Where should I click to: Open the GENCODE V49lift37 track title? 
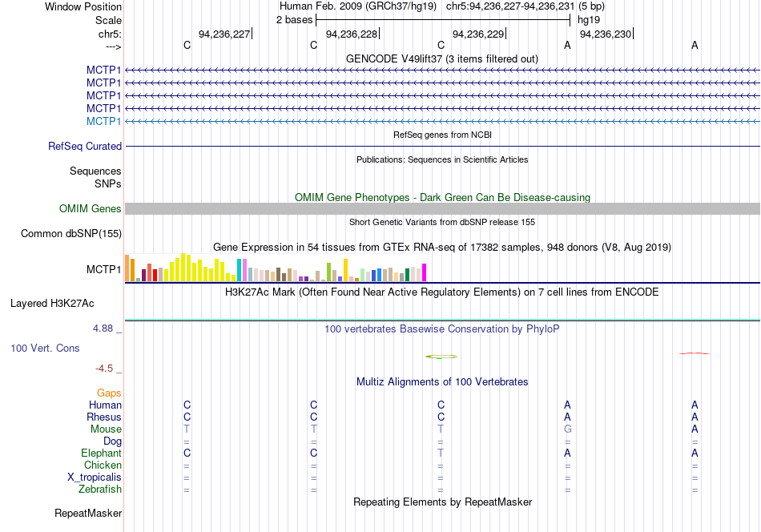point(442,58)
